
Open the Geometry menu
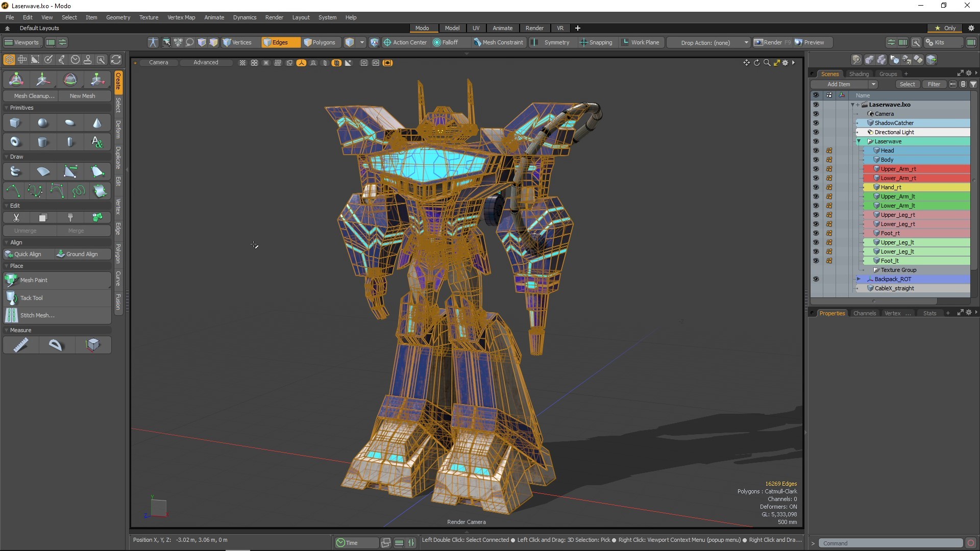point(118,17)
